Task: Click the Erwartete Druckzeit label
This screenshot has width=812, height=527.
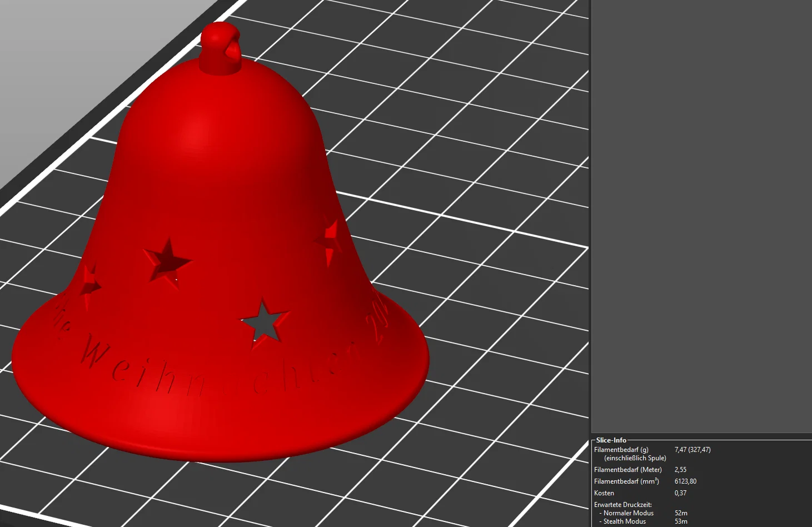Action: click(623, 505)
